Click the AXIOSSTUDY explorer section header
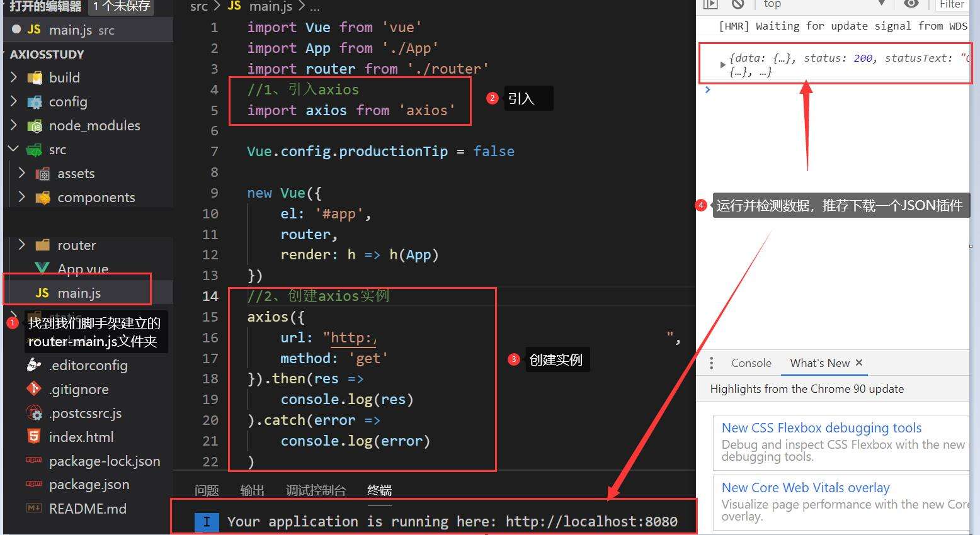This screenshot has height=535, width=980. (47, 54)
